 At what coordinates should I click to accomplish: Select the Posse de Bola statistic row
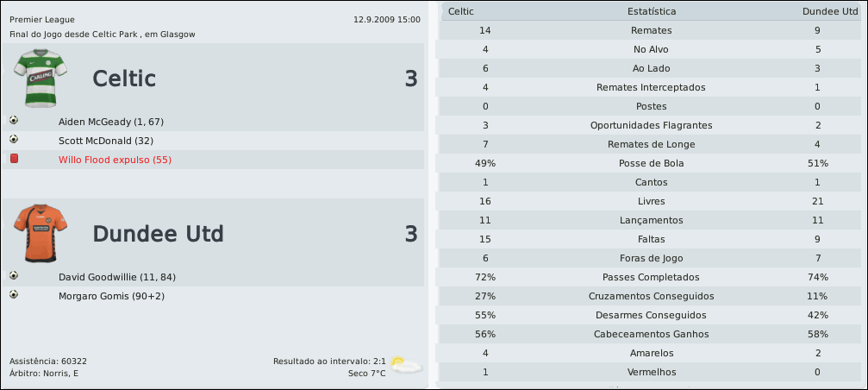(x=652, y=163)
